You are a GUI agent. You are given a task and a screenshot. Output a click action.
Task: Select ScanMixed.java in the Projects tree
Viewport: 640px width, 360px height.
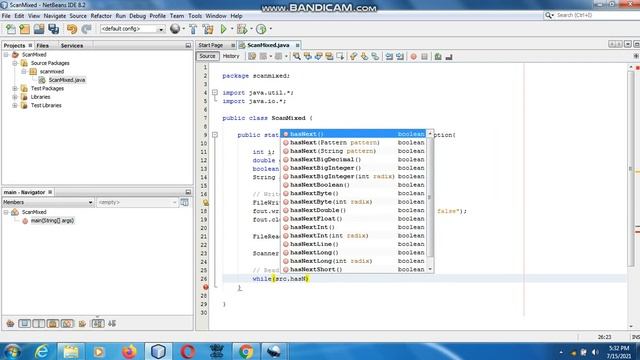[67, 80]
